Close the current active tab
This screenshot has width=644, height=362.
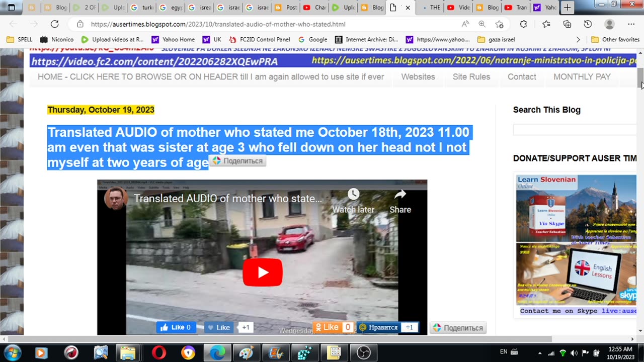point(408,8)
